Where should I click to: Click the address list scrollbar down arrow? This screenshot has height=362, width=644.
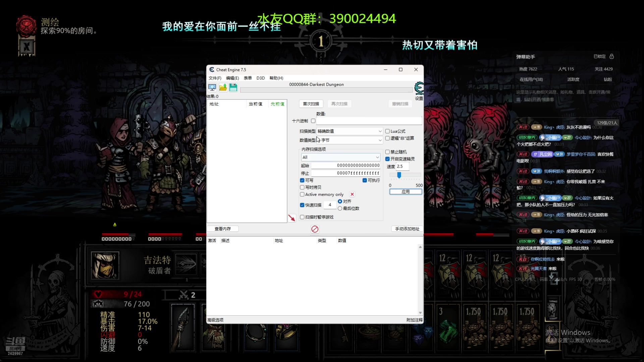tap(420, 313)
